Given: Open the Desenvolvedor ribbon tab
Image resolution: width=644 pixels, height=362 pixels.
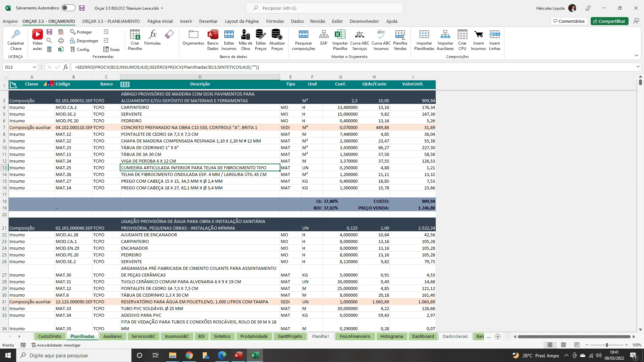Looking at the screenshot, I should 364,21.
